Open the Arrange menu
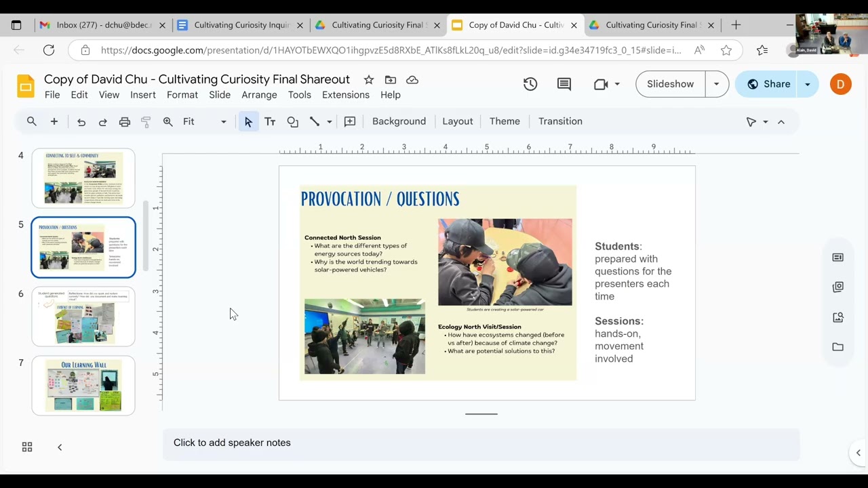 click(x=260, y=95)
